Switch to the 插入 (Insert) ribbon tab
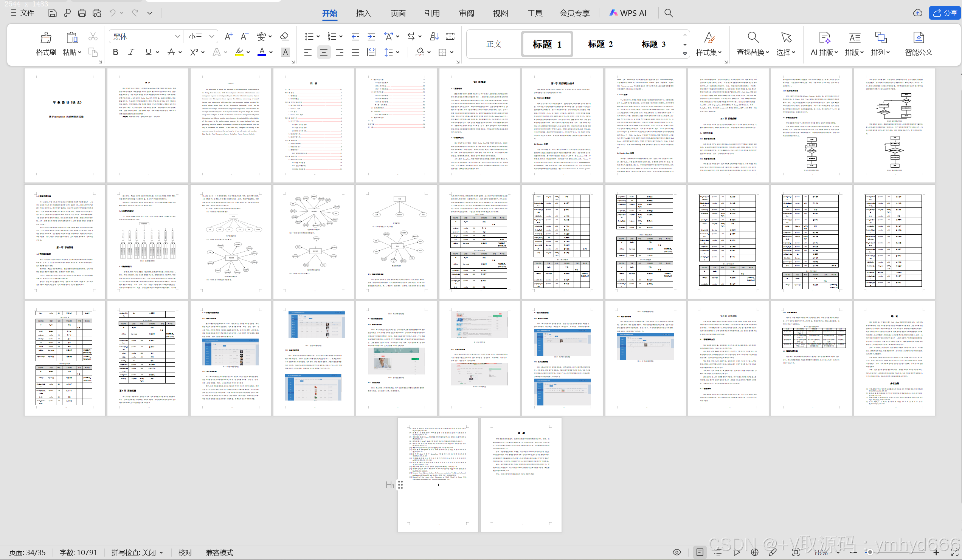Screen dimensions: 962x560 [x=363, y=13]
